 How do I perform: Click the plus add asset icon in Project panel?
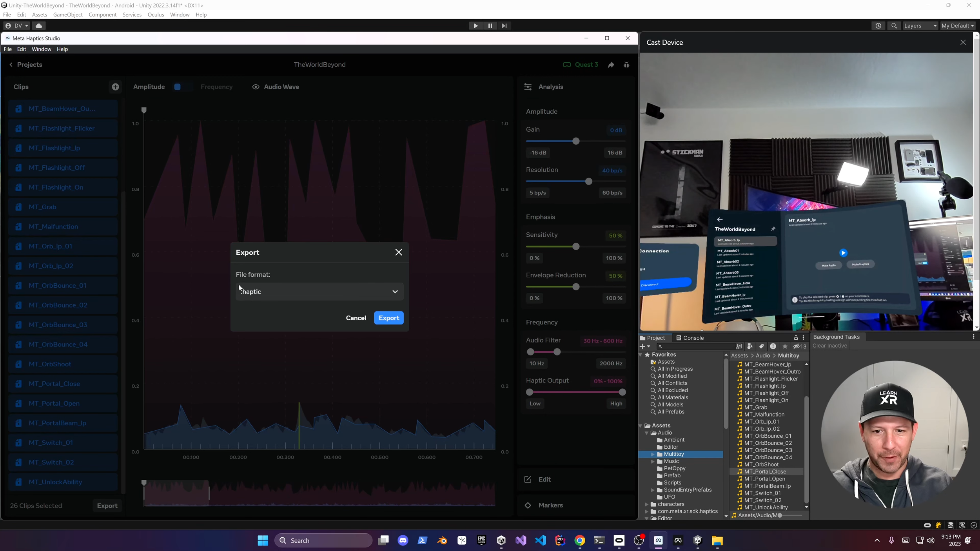pos(644,346)
